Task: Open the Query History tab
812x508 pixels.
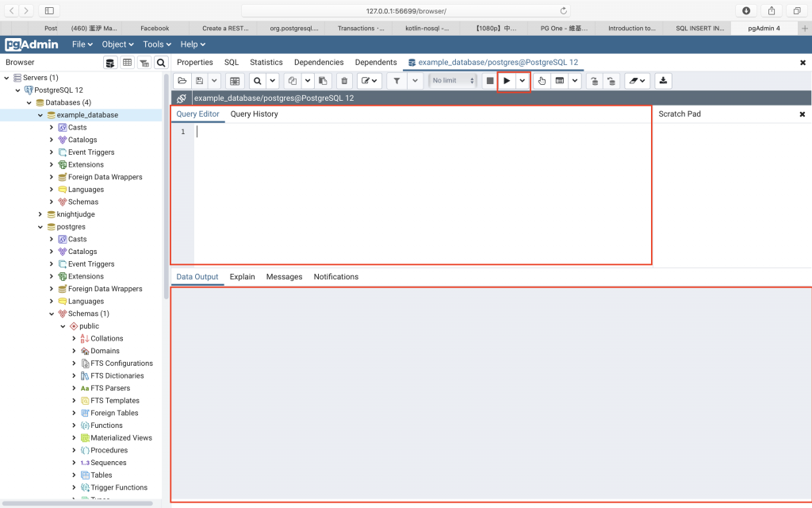Action: pyautogui.click(x=255, y=114)
